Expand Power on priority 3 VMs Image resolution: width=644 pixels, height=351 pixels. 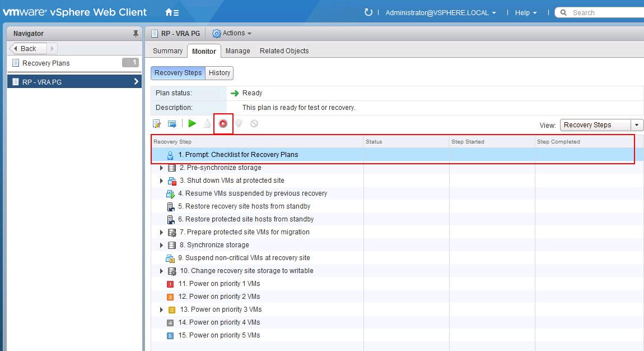point(161,310)
